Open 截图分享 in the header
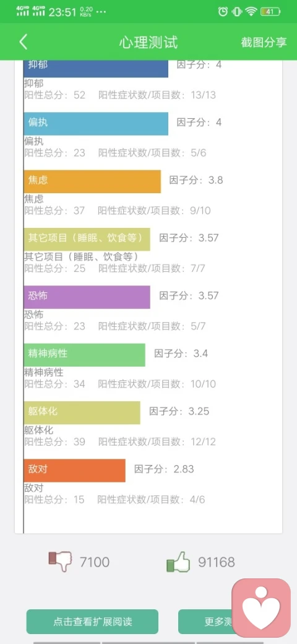 [264, 42]
